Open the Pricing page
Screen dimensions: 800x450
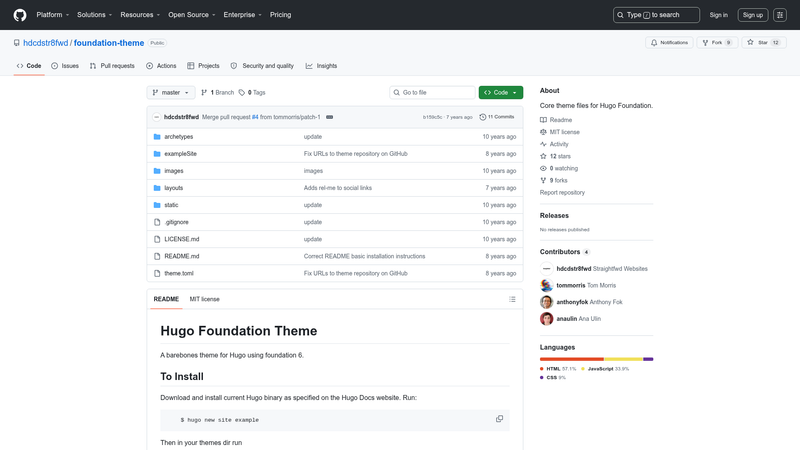coord(281,15)
